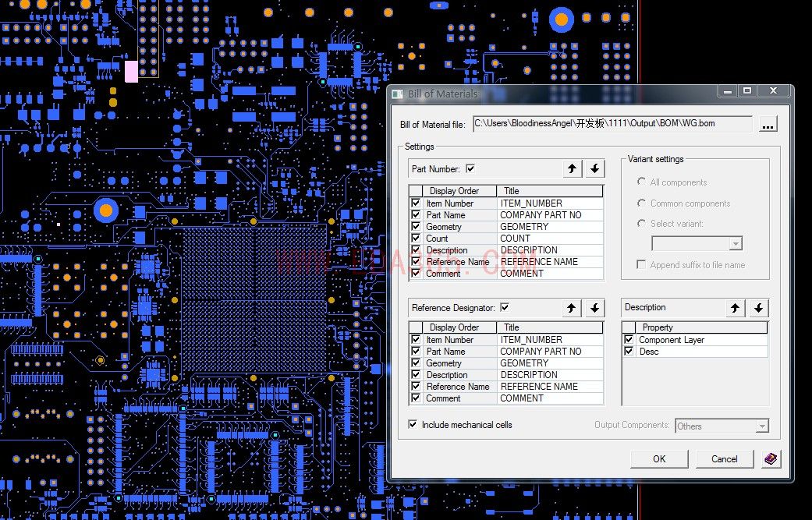Image resolution: width=812 pixels, height=520 pixels.
Task: Click Display Order header in Part Number table
Action: point(459,191)
